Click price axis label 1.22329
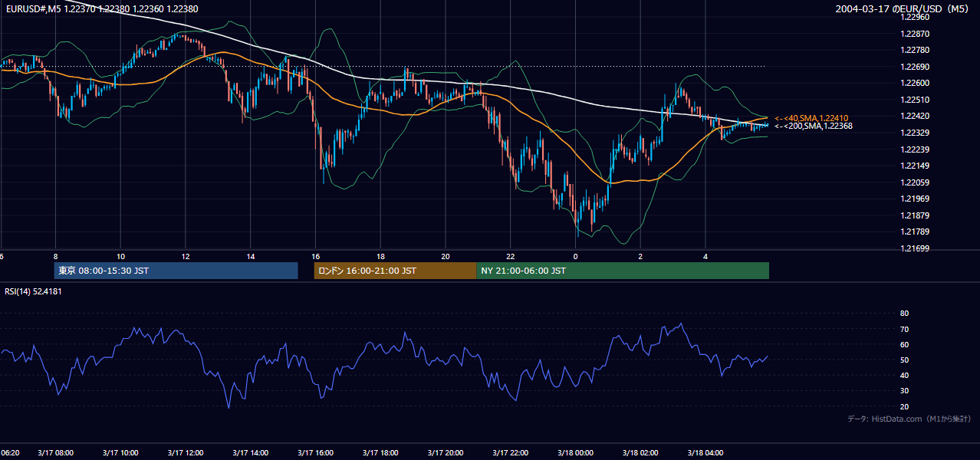 point(915,133)
